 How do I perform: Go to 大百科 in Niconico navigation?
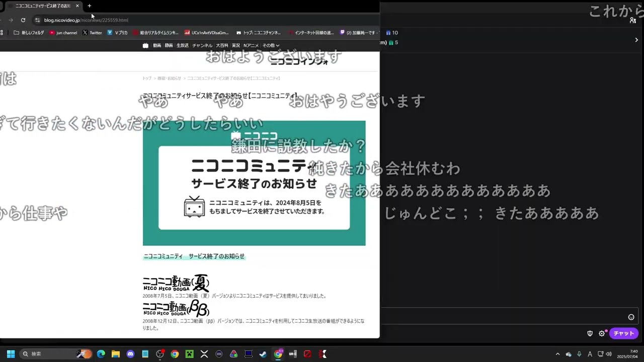[222, 45]
